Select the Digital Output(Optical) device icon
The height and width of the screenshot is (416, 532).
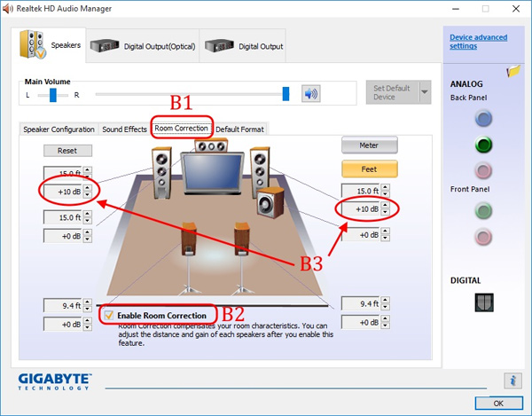tap(105, 45)
